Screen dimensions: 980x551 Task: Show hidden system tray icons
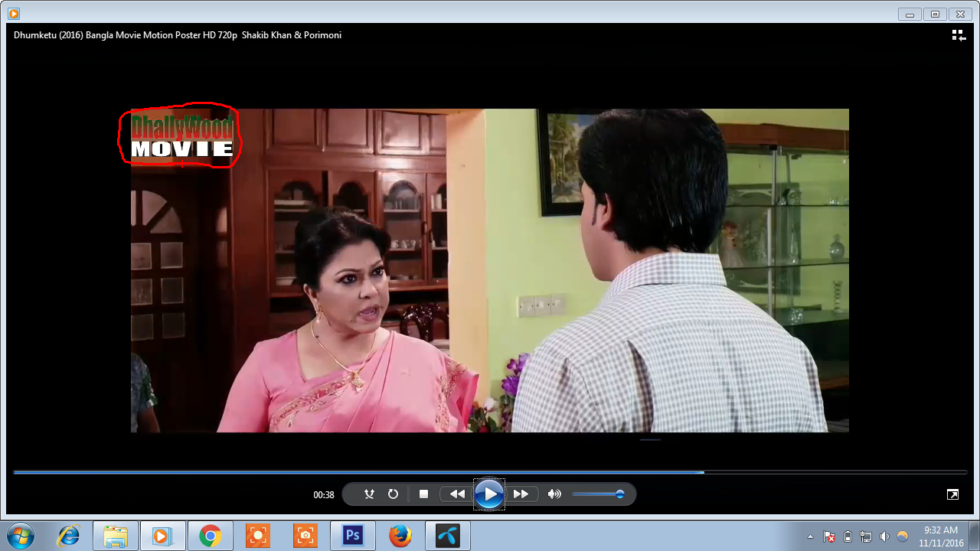(x=810, y=536)
